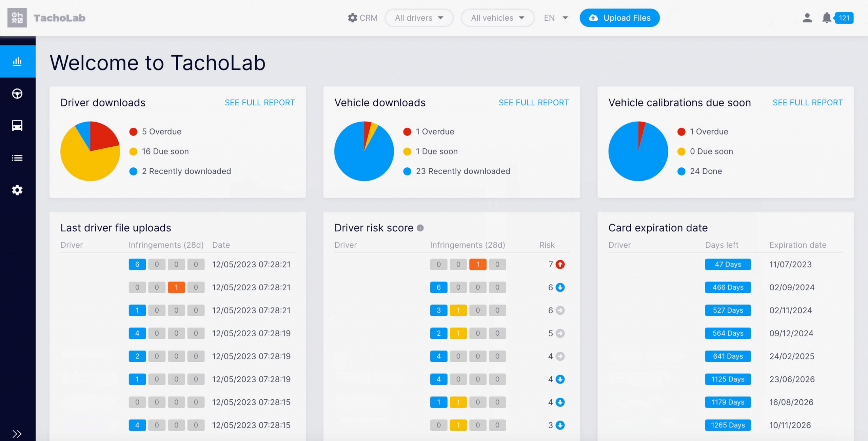Click "2 Recently downloaded" legend text
Screen dimensions: 868x441
coord(186,171)
